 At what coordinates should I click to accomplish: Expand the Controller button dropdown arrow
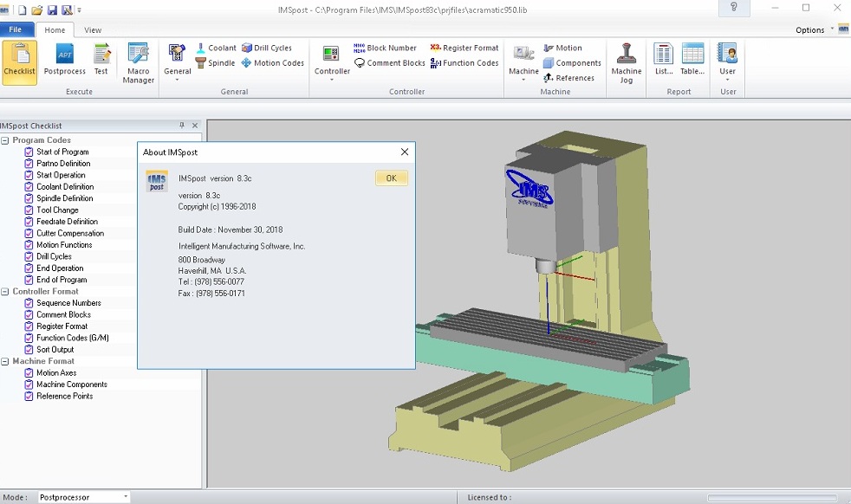[x=332, y=80]
